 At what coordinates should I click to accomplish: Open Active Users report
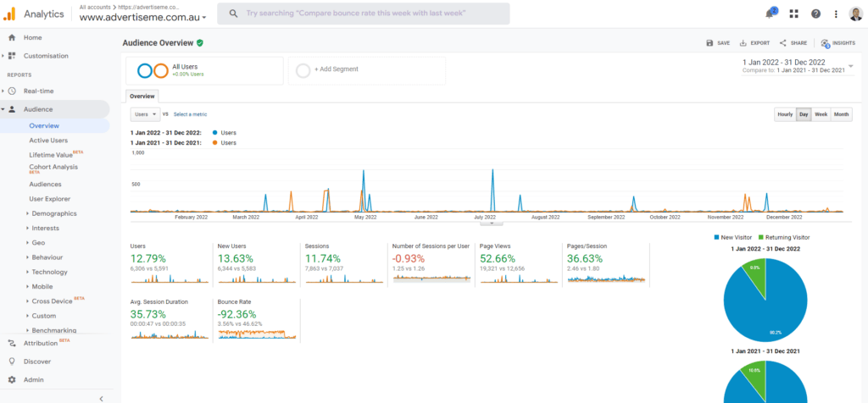[48, 141]
